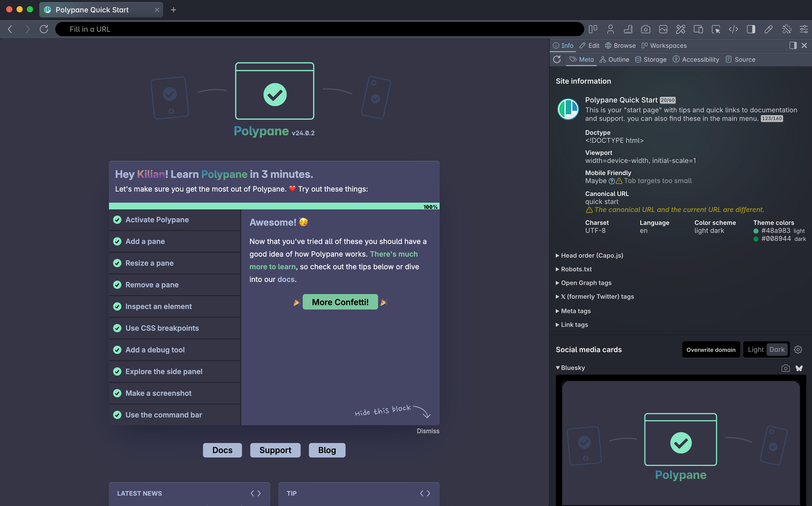Collapse the Bluesky card preview
The width and height of the screenshot is (812, 506).
point(557,368)
